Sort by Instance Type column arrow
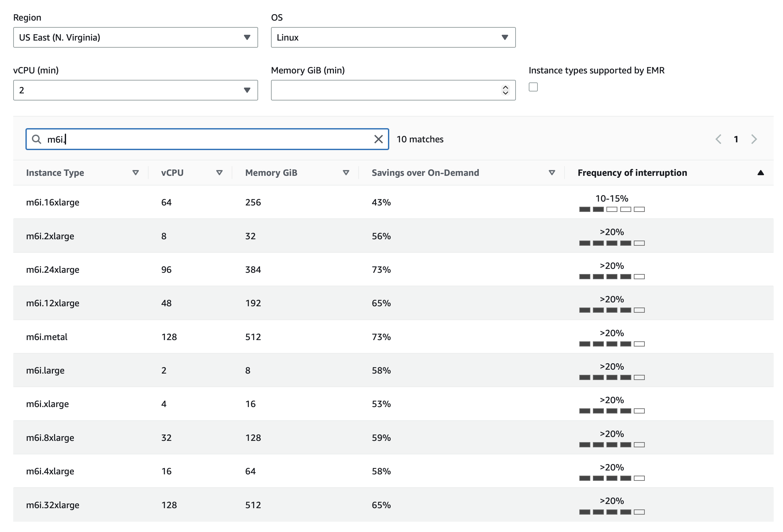 135,173
